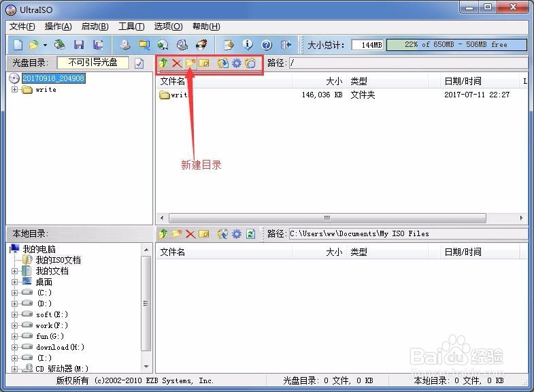Click the Rename icon in local pane toolbar
534x392 pixels.
[x=203, y=234]
